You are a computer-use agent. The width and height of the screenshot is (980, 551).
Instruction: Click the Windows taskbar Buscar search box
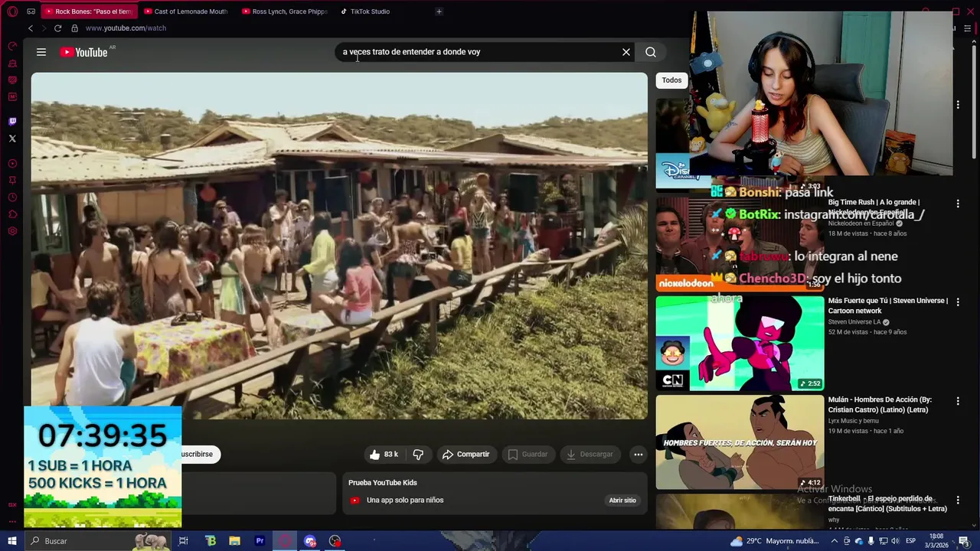tap(97, 541)
